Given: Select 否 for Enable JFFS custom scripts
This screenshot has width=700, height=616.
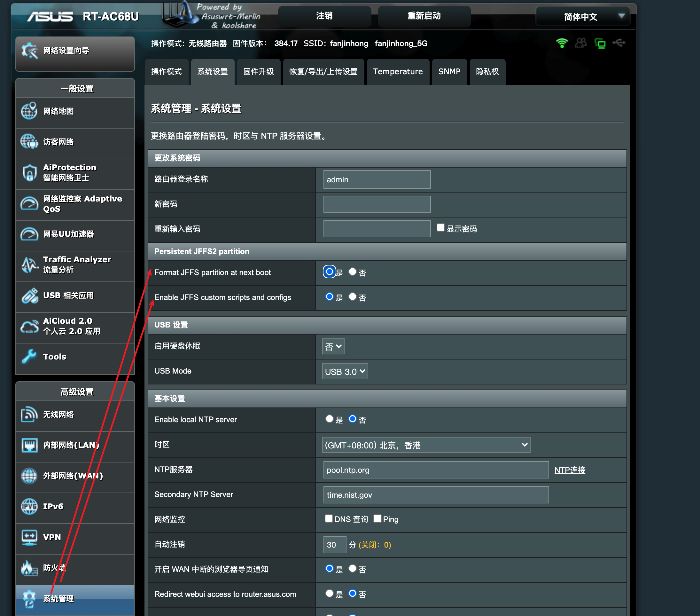Looking at the screenshot, I should pos(352,297).
